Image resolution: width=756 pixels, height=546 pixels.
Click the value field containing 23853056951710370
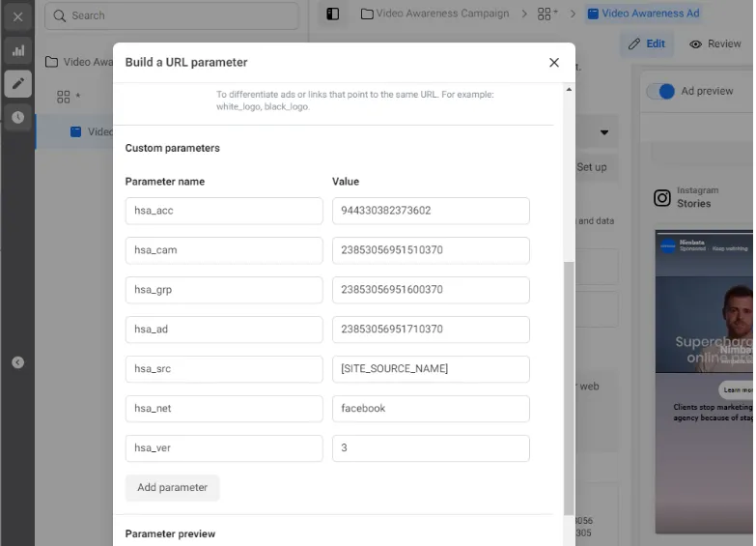(x=431, y=330)
